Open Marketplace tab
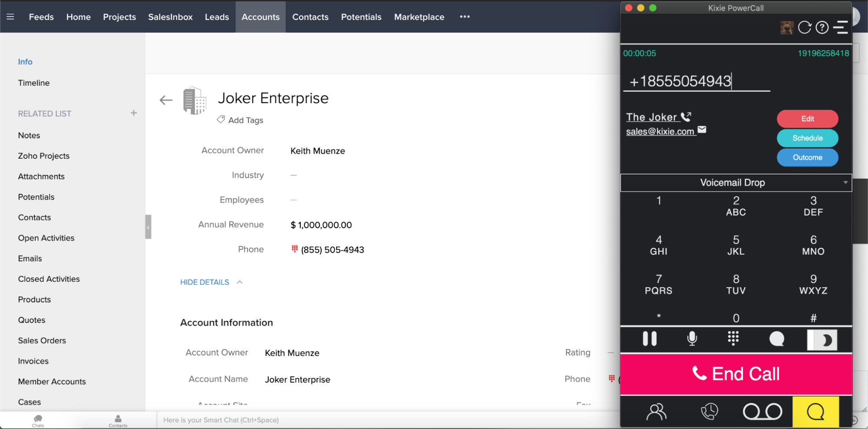 419,17
